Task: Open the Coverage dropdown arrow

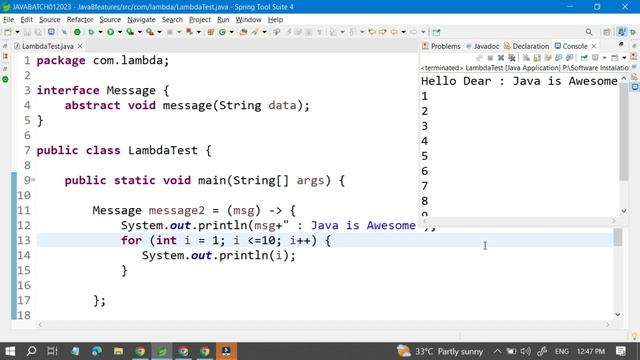Action: pos(140,32)
